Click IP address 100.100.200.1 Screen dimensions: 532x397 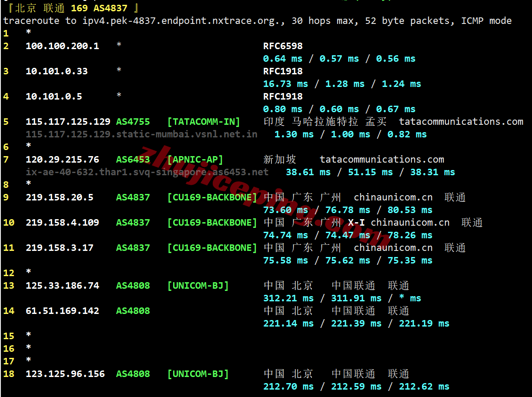point(62,46)
